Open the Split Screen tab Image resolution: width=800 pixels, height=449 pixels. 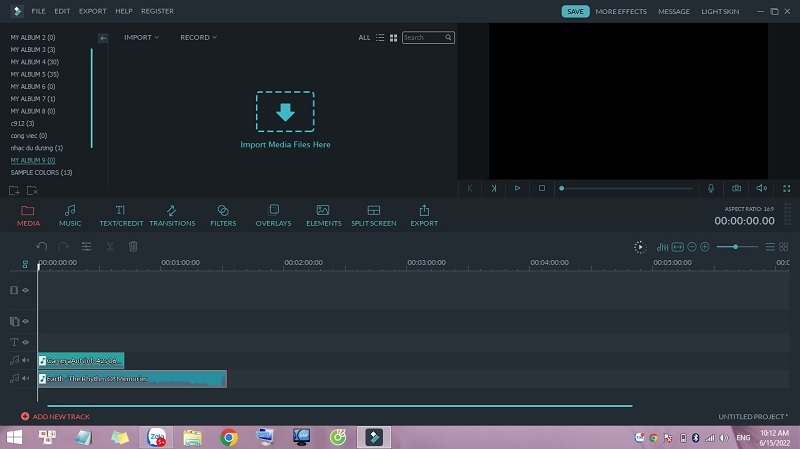pyautogui.click(x=373, y=215)
